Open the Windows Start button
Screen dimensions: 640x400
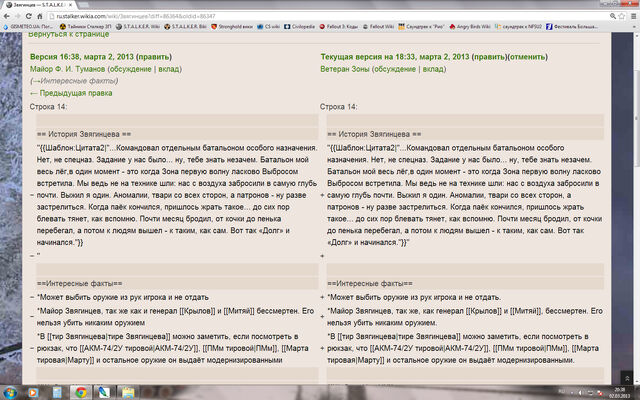(9, 393)
